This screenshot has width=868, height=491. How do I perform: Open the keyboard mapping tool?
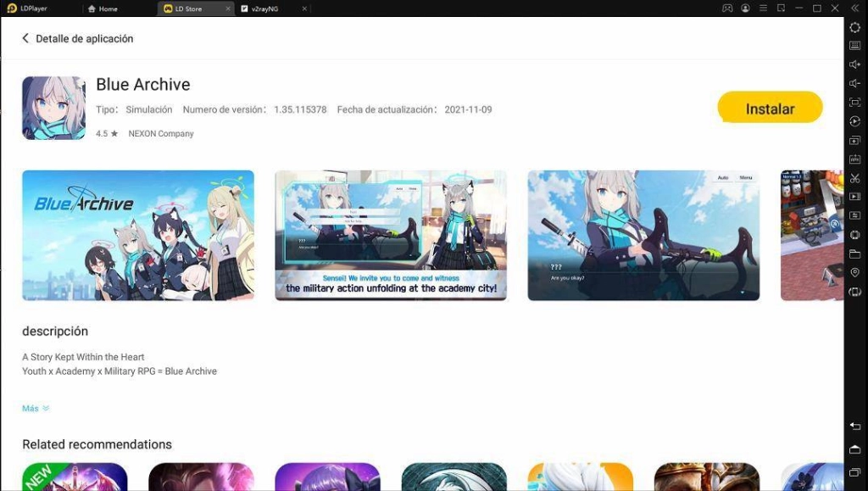point(854,46)
